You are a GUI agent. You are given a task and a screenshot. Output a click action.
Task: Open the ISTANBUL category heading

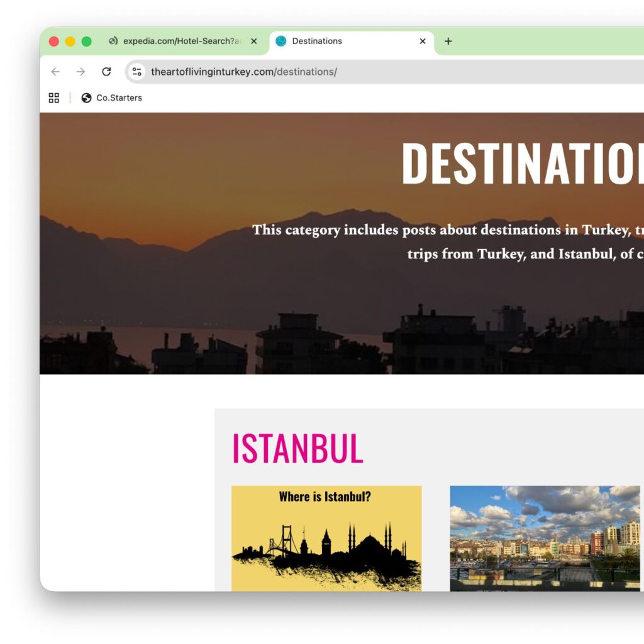(x=297, y=448)
